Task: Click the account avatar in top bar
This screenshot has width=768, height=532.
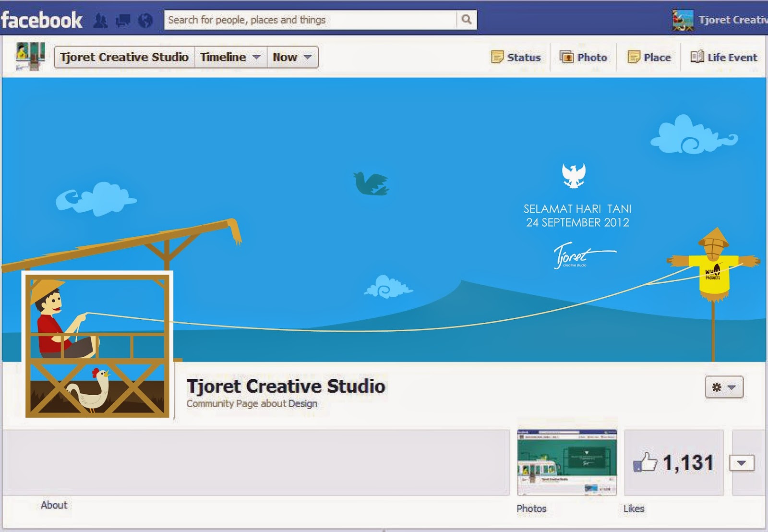Action: coord(683,20)
